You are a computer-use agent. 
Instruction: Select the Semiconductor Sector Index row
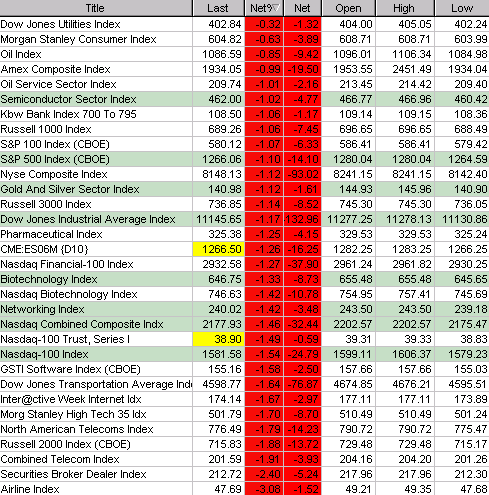244,99
